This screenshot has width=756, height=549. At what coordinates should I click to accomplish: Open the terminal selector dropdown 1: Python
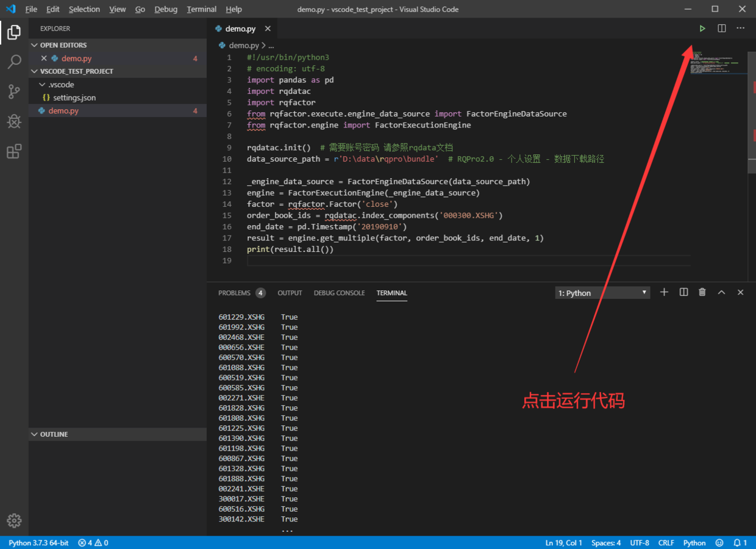[602, 293]
